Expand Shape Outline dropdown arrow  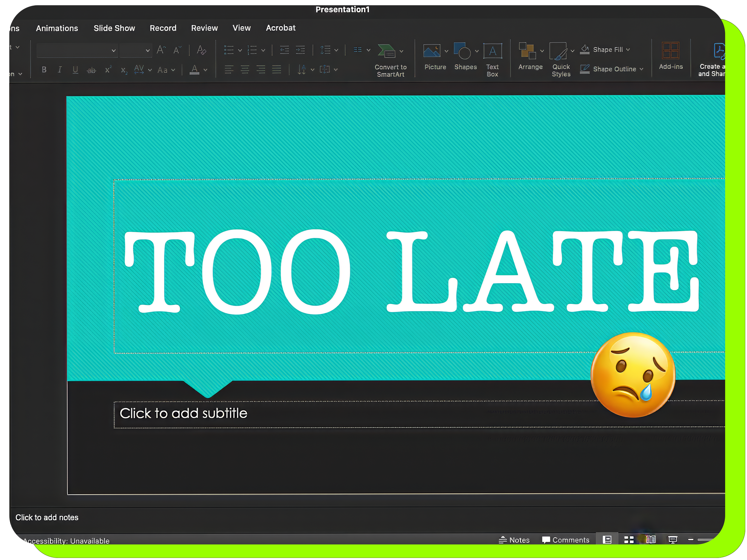point(641,69)
